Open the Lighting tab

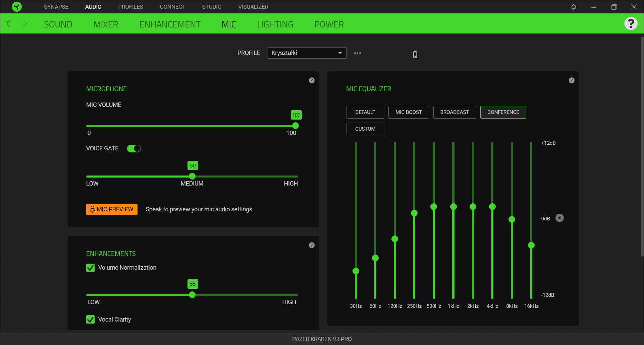pyautogui.click(x=275, y=24)
